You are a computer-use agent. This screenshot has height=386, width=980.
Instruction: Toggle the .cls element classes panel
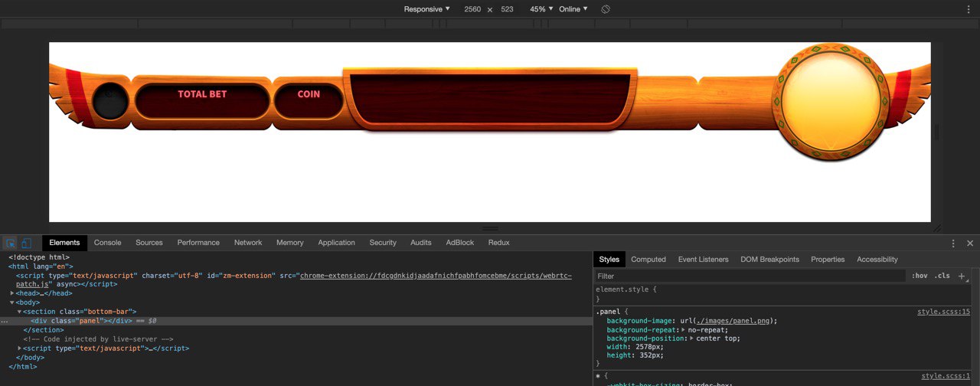[942, 276]
